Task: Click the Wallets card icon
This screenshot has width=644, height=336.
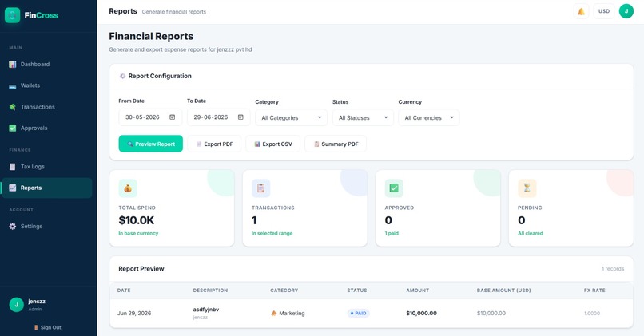Action: coord(13,86)
